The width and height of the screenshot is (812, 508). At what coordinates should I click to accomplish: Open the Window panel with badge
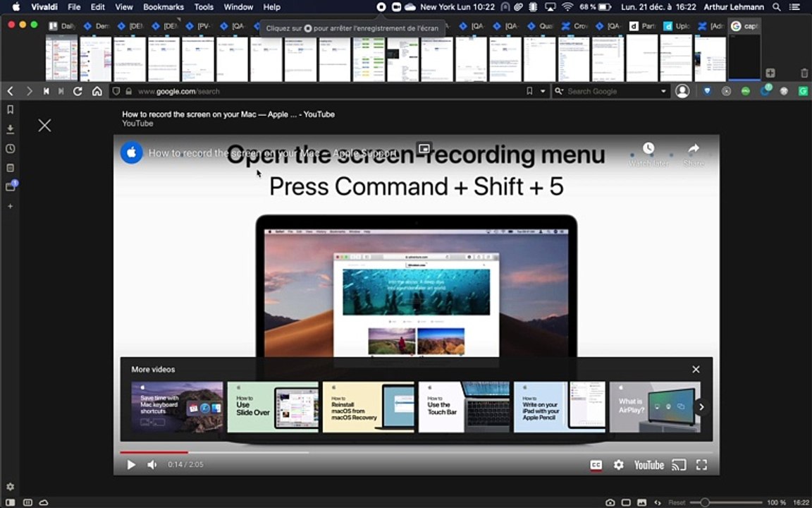pyautogui.click(x=11, y=186)
